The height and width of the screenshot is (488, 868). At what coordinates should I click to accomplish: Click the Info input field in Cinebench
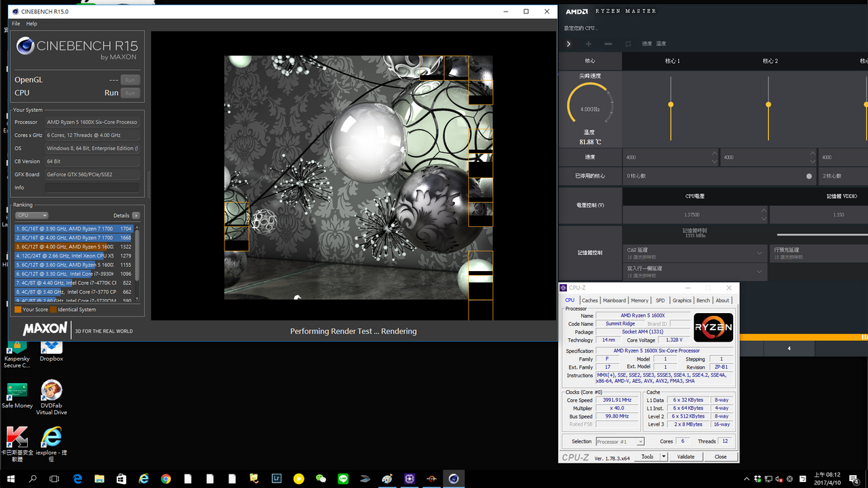92,188
